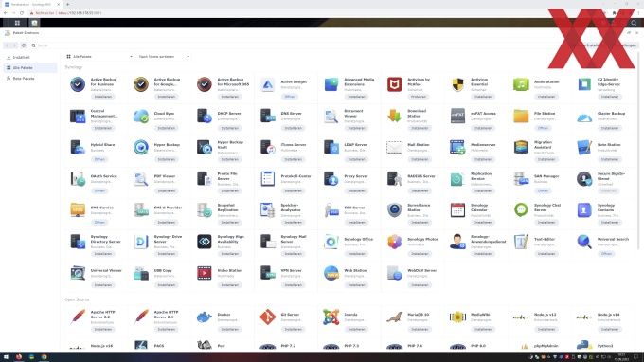This screenshot has height=362, width=644.
Task: Select the Synology Drive Server icon
Action: tap(141, 242)
